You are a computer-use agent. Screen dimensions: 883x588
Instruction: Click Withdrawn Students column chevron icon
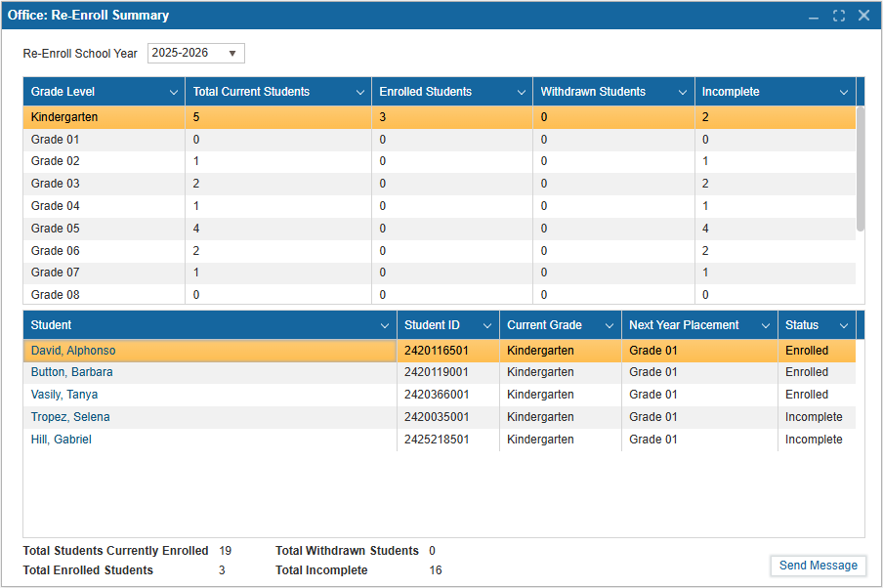pyautogui.click(x=683, y=93)
